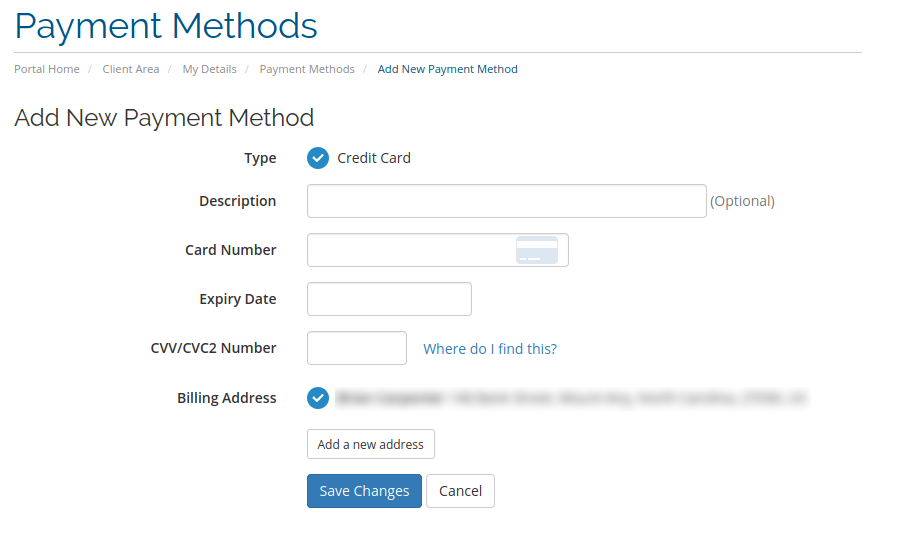This screenshot has height=540, width=899.
Task: Click the Payment Methods page heading
Action: (x=166, y=26)
